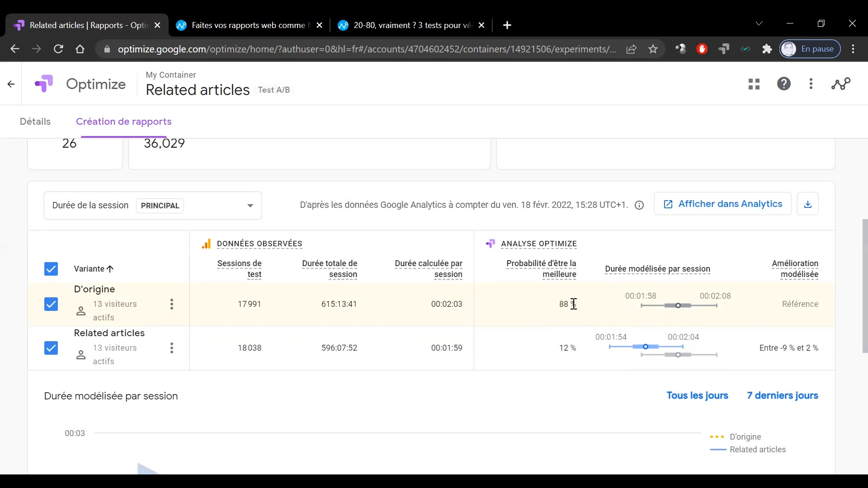Click the Related articles legend entry in chart
This screenshot has width=868, height=488.
pos(748,450)
